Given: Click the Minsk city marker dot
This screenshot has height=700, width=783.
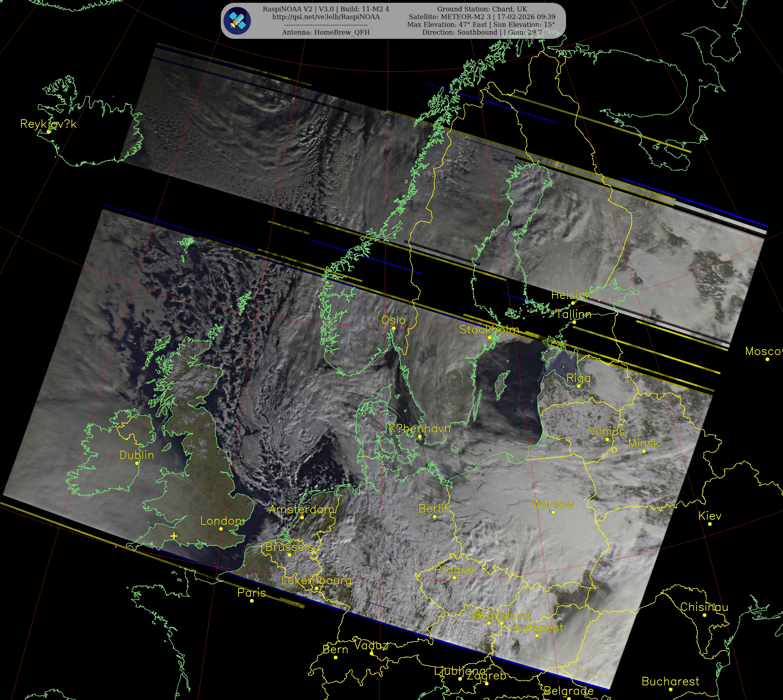Looking at the screenshot, I should (x=644, y=451).
